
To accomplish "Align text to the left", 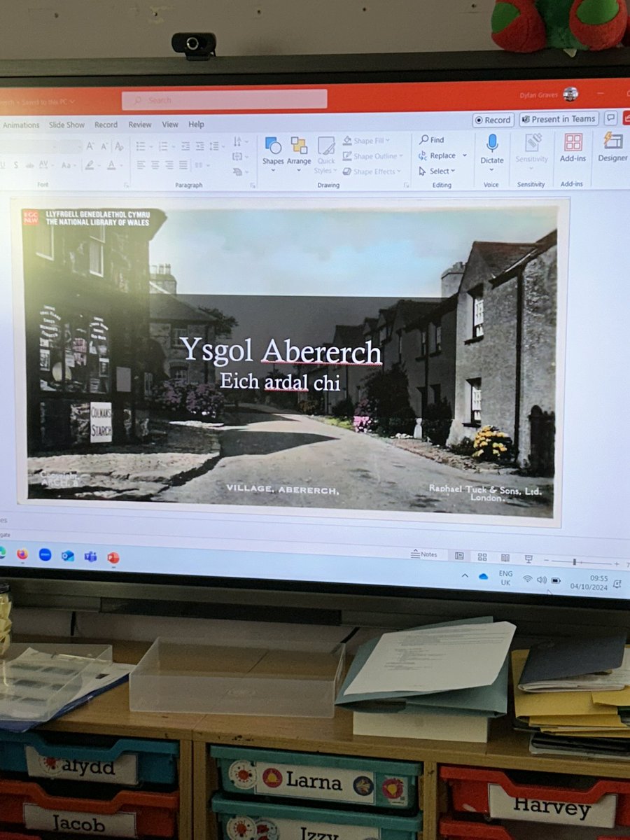I will (x=141, y=165).
